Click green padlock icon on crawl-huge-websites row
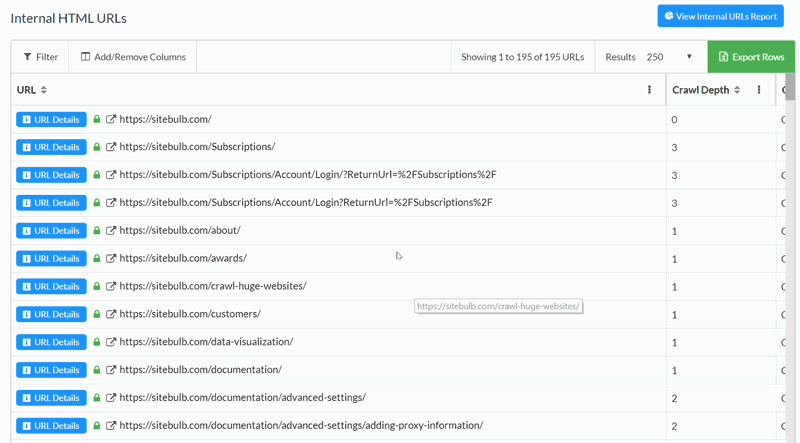 pyautogui.click(x=96, y=286)
